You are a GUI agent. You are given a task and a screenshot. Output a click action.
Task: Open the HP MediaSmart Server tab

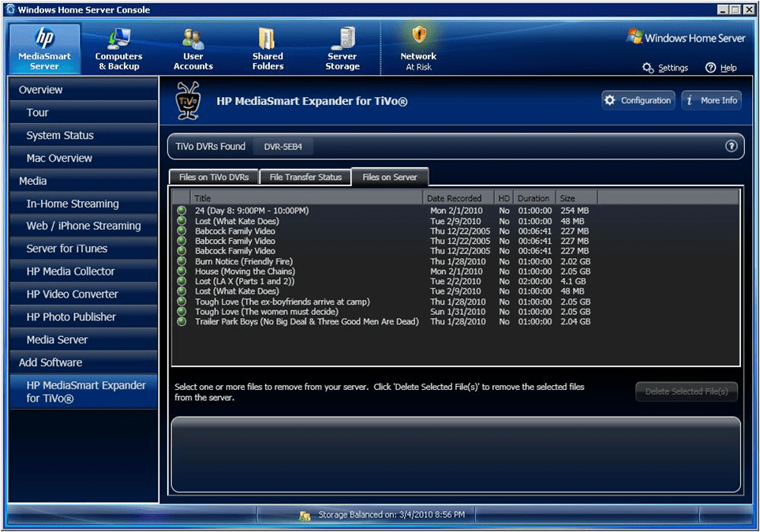[45, 49]
